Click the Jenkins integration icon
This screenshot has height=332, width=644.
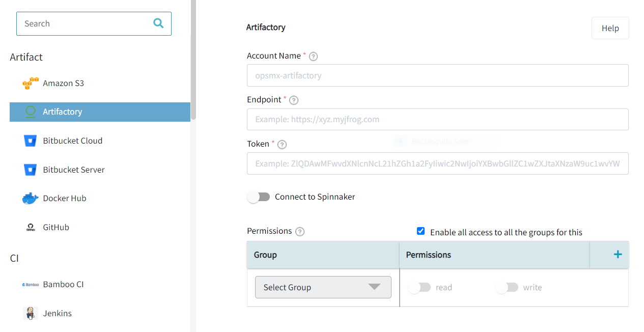[31, 313]
